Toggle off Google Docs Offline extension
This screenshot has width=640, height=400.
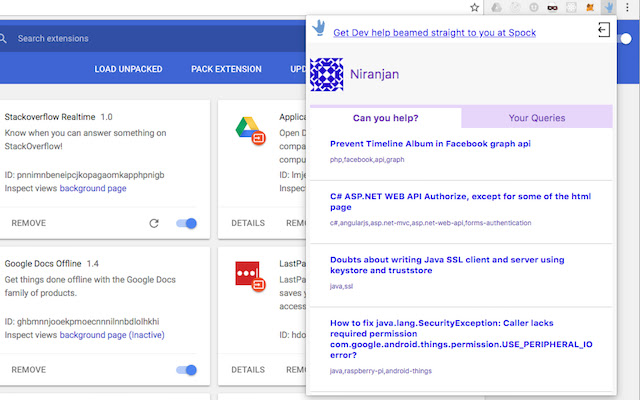(187, 370)
